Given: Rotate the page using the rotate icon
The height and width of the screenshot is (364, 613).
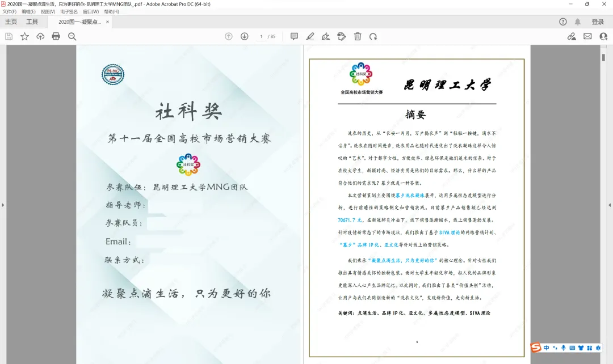Looking at the screenshot, I should click(x=373, y=36).
